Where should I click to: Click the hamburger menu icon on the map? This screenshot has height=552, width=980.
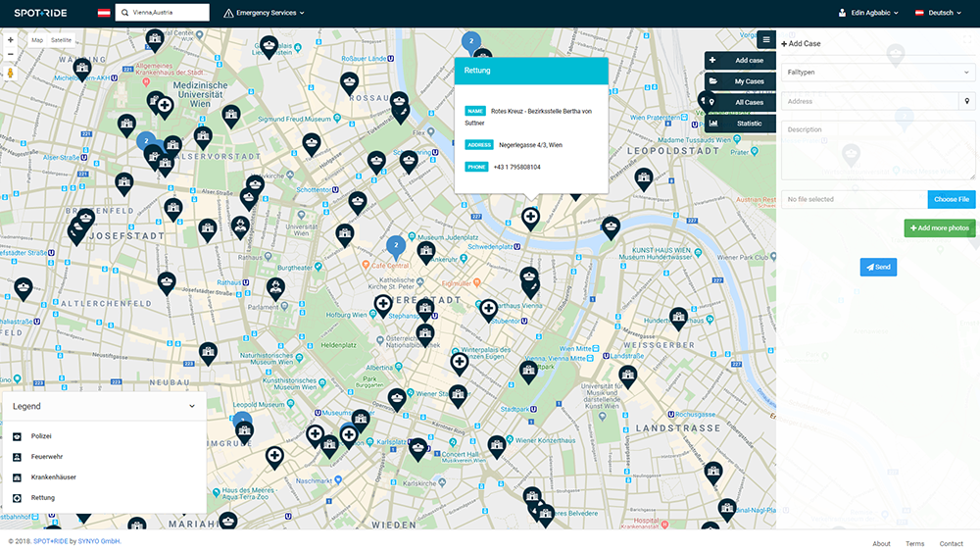(x=765, y=39)
